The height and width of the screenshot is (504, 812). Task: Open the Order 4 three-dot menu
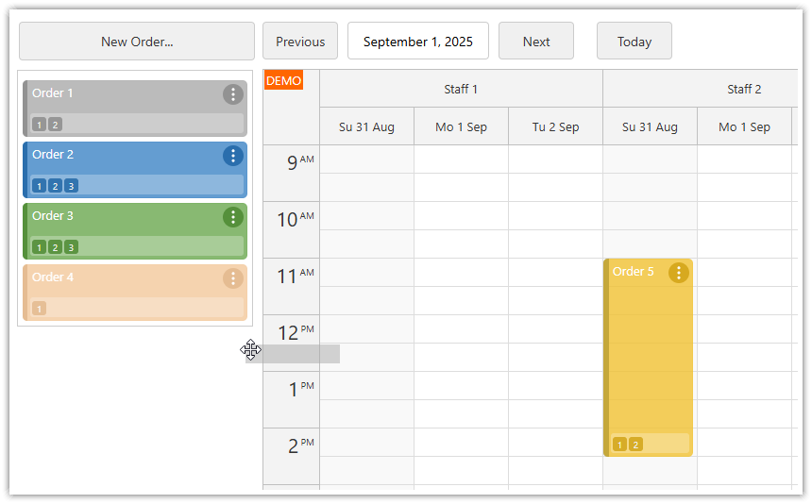point(233,278)
